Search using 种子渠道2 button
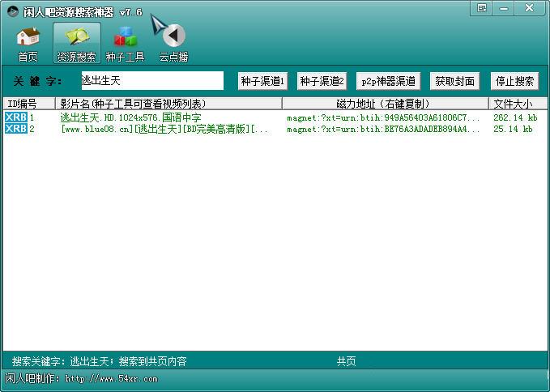The height and width of the screenshot is (392, 550). click(x=322, y=81)
